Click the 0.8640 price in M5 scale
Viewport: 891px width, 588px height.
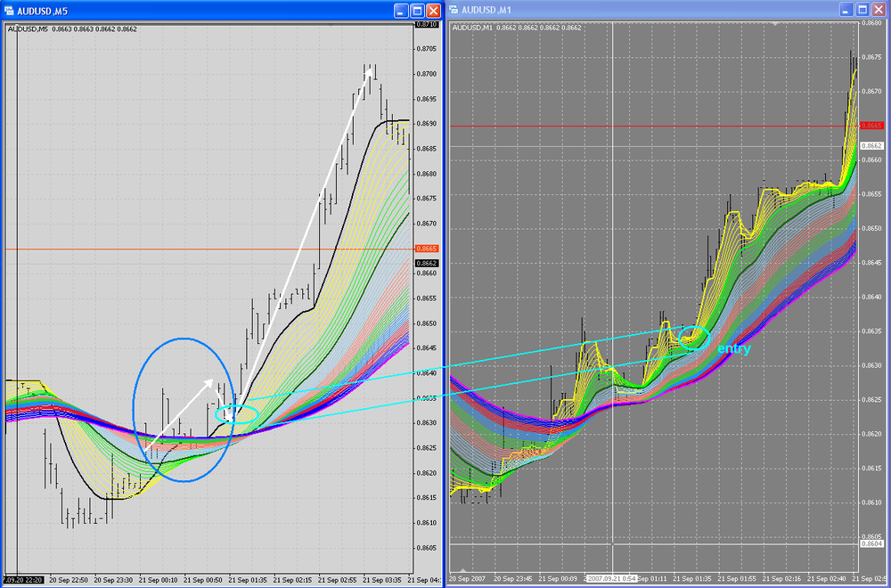click(x=426, y=373)
